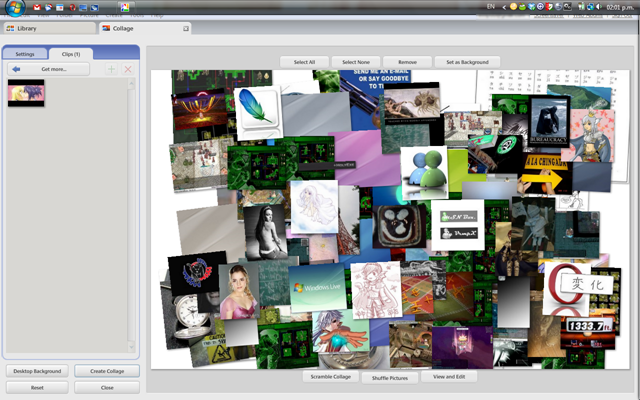This screenshot has height=400, width=640.
Task: Open the red shield security tray icon
Action: coord(549,7)
